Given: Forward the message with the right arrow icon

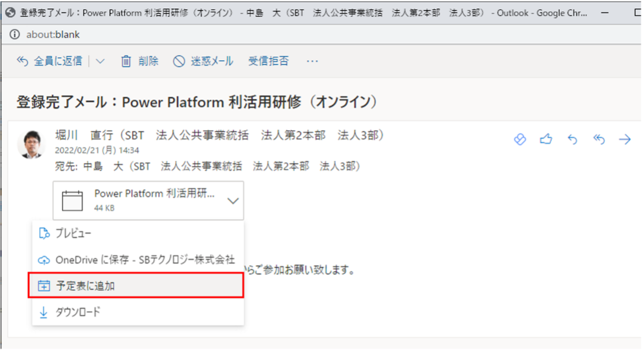Looking at the screenshot, I should [625, 139].
